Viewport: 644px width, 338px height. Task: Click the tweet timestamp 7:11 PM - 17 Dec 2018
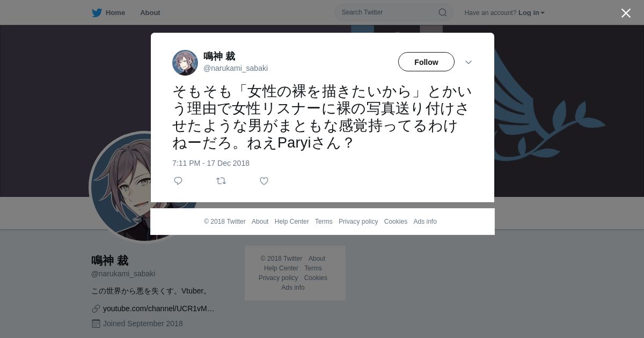[x=211, y=163]
